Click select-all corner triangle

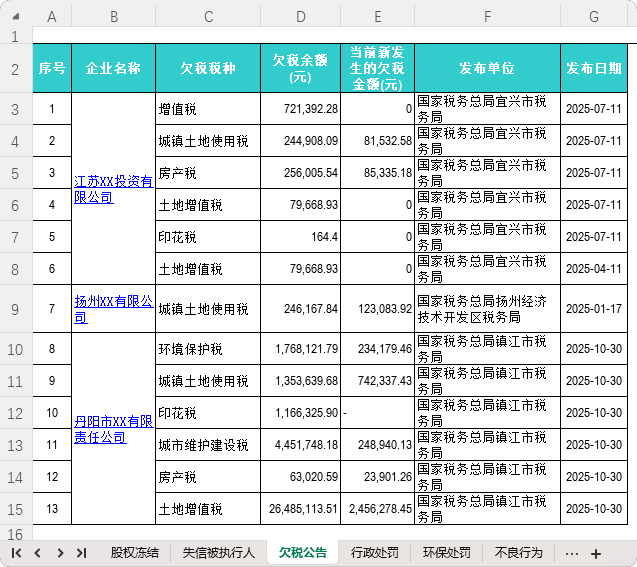pos(16,17)
